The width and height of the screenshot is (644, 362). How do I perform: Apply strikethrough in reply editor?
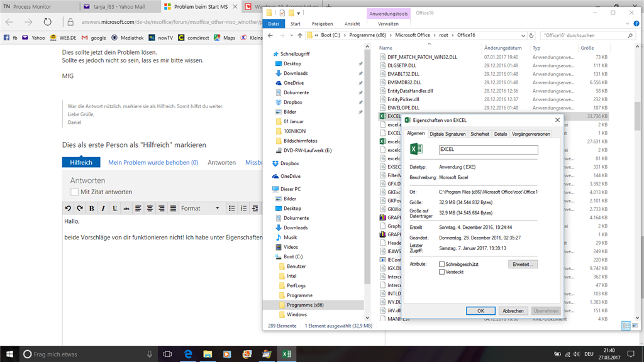(x=126, y=209)
